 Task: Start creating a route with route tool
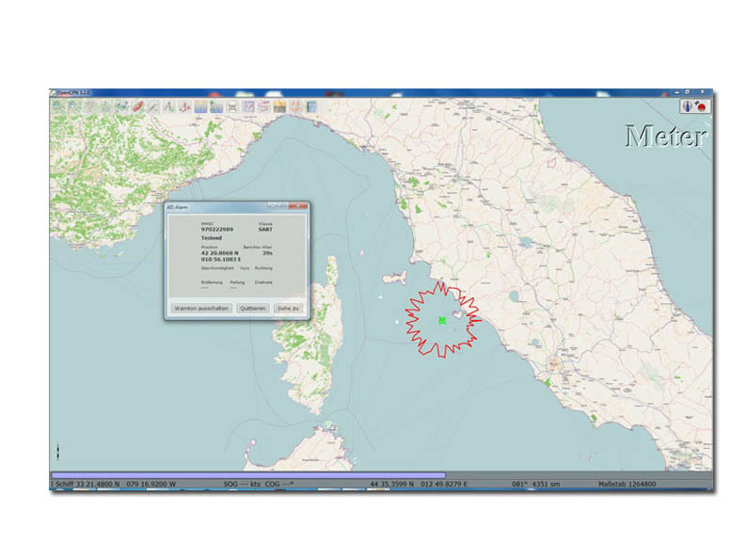121,106
